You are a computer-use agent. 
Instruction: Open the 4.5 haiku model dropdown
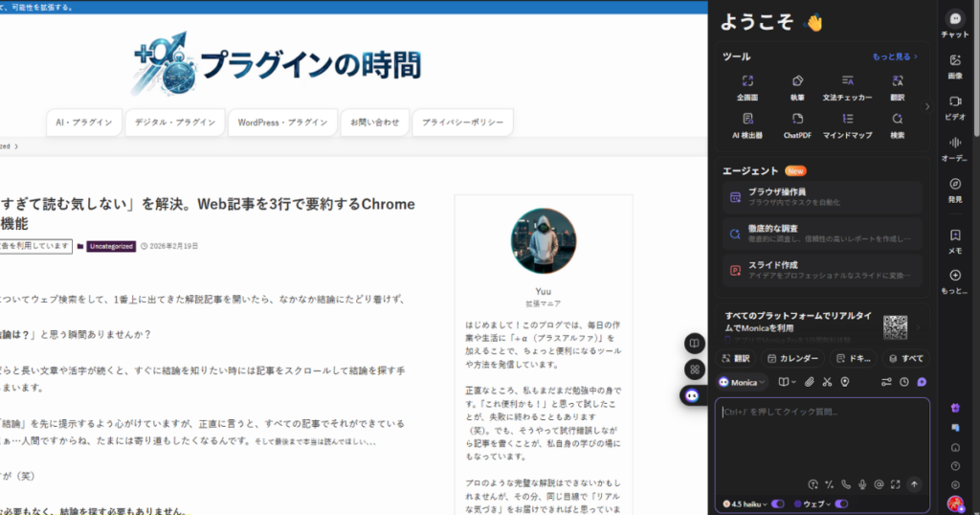pos(746,504)
